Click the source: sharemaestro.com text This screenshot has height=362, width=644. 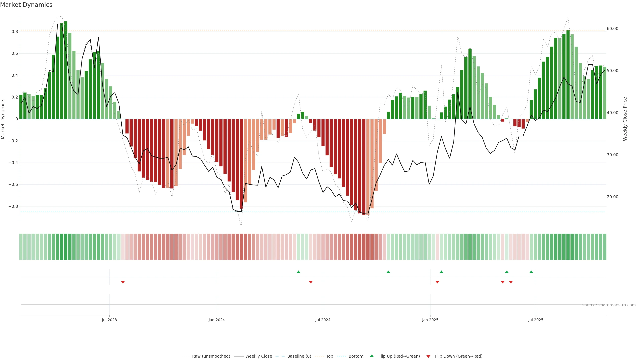pos(609,305)
